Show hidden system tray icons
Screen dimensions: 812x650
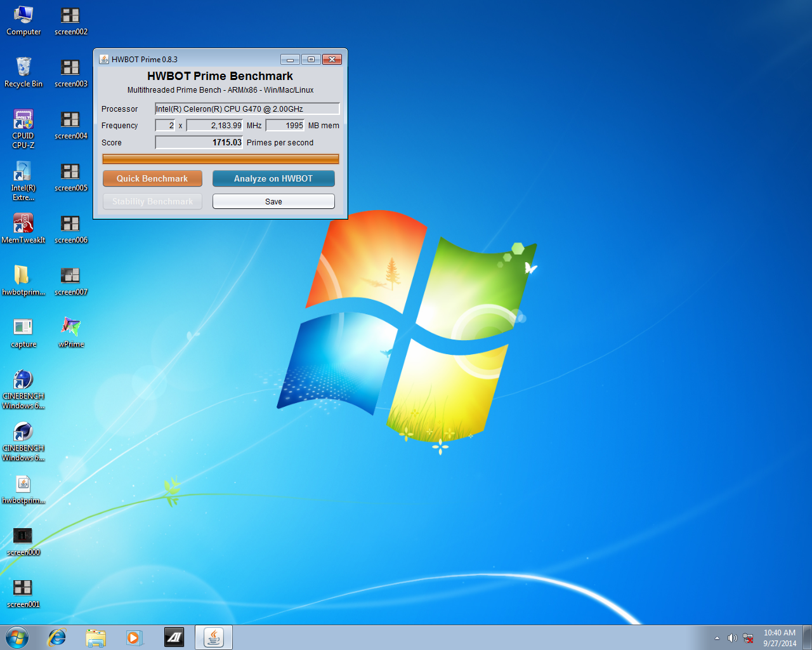[717, 638]
